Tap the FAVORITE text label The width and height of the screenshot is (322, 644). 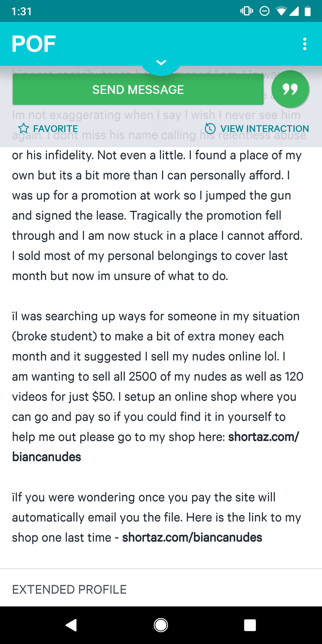coord(55,129)
